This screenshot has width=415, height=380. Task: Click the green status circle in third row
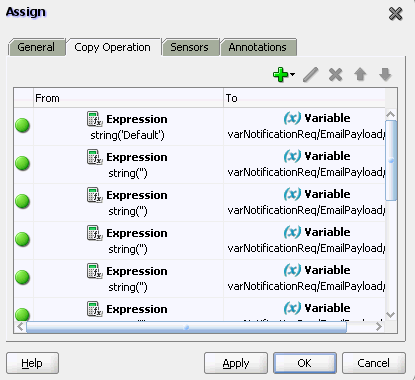[x=23, y=202]
